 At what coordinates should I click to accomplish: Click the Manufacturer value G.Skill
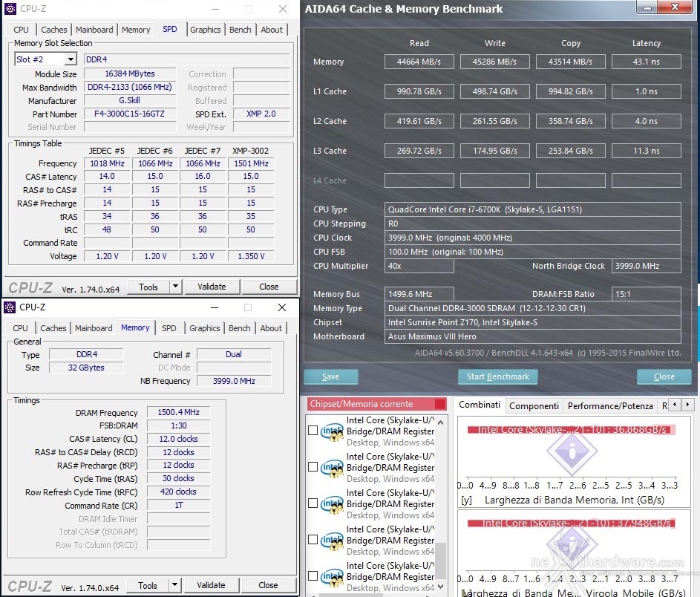[129, 100]
